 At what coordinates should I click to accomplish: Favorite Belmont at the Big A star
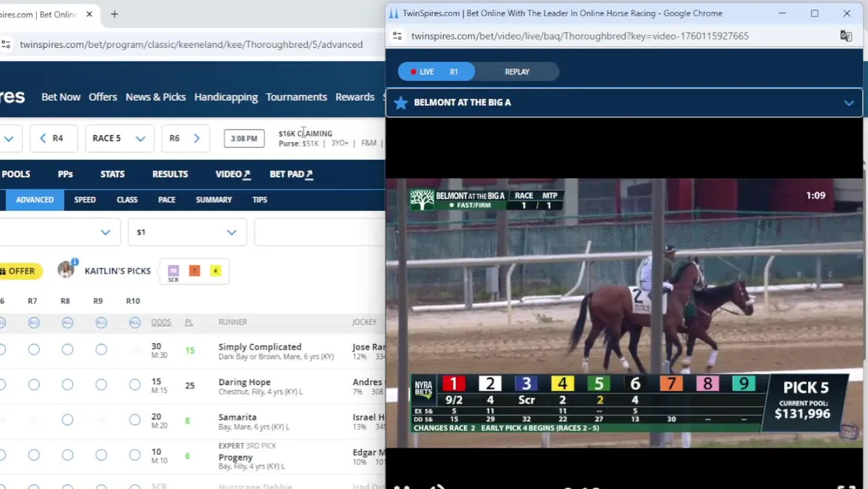(x=401, y=102)
